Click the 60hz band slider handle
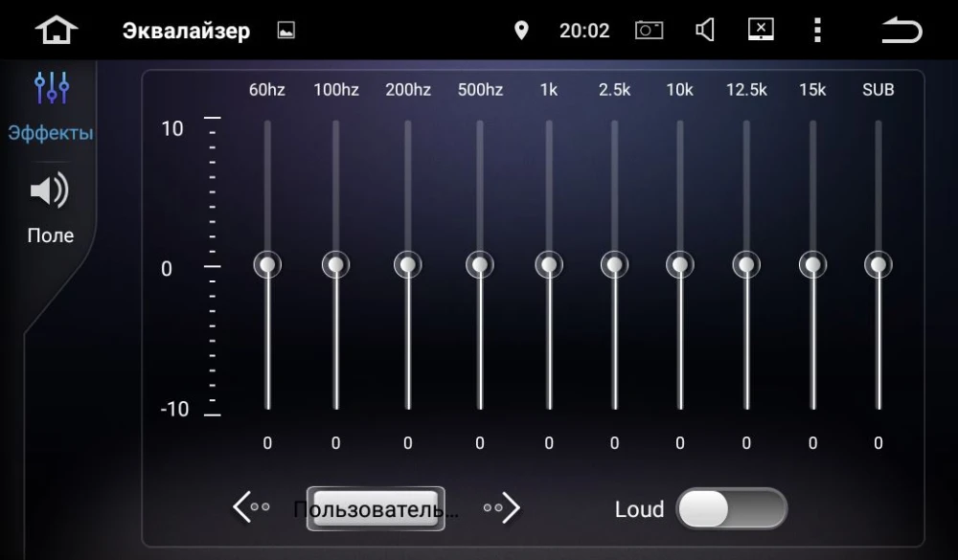The width and height of the screenshot is (958, 560). 267,265
